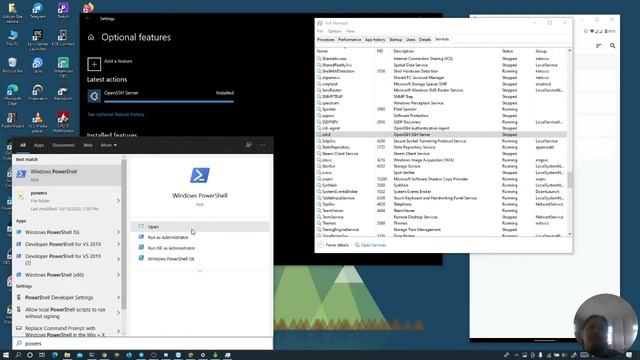Screen dimensions: 640x360
Task: Expand the powers file folder result arrow
Action: [118, 201]
